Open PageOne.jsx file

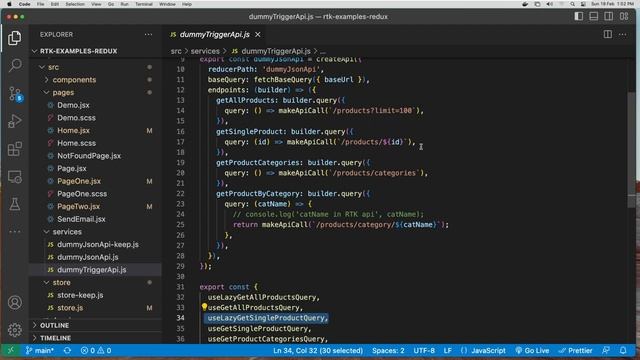pos(79,181)
